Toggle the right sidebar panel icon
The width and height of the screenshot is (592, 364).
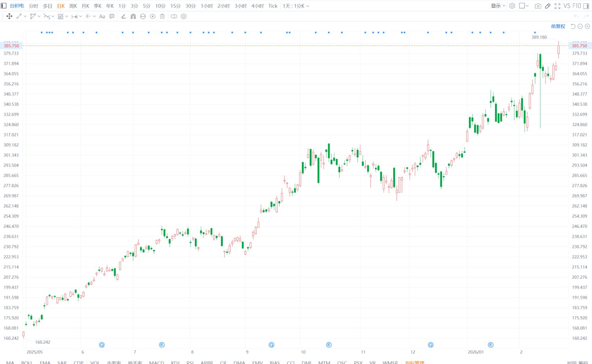[x=586, y=6]
